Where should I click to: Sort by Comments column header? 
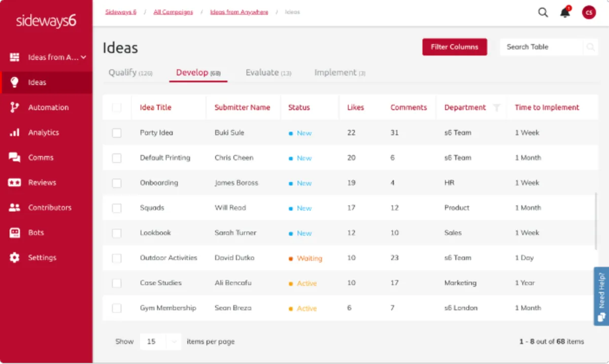coord(409,107)
